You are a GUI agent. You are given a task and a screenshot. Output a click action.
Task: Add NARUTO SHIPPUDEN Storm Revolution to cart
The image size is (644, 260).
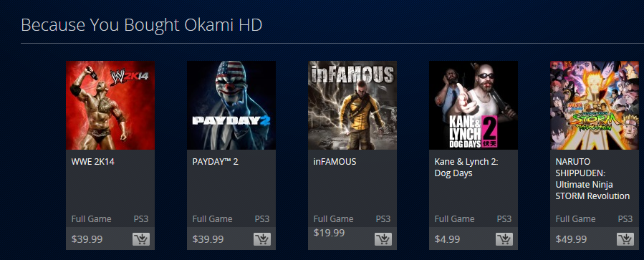(x=625, y=239)
